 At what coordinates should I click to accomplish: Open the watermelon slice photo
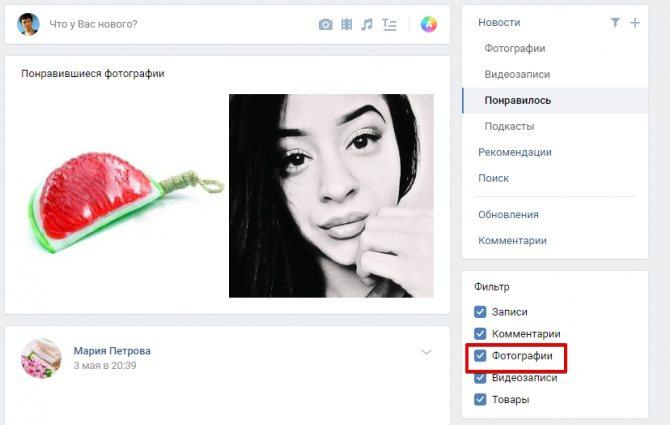coord(126,202)
